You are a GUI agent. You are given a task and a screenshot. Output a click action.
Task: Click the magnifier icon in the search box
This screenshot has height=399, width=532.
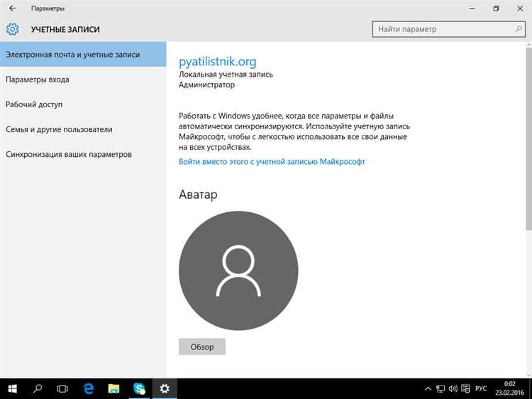click(x=519, y=29)
